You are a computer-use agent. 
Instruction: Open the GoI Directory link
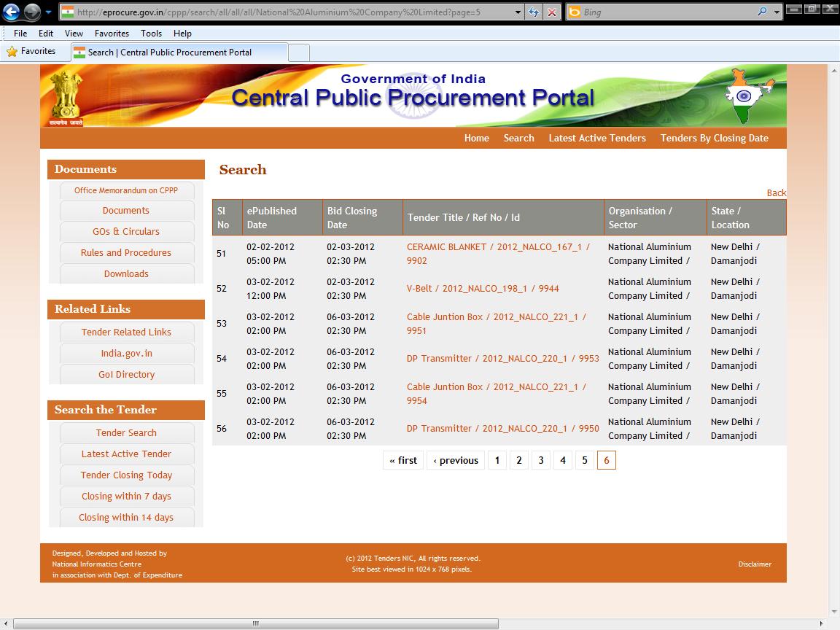click(x=126, y=375)
